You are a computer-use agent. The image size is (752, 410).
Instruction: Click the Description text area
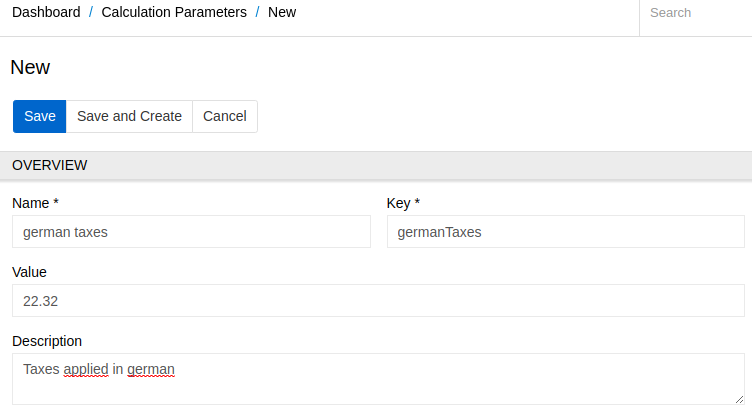[378, 385]
